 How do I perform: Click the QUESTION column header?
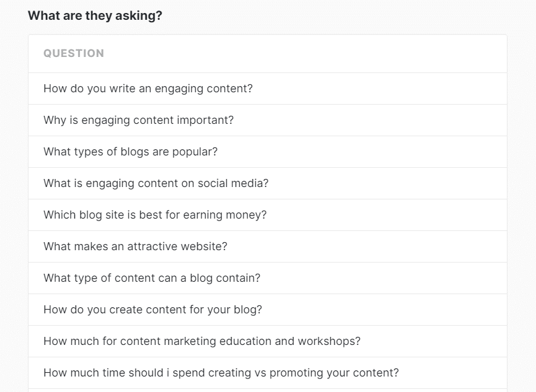pyautogui.click(x=74, y=53)
